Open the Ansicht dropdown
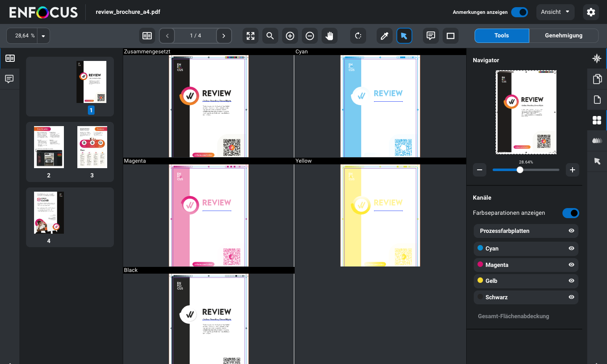The image size is (607, 364). (555, 12)
